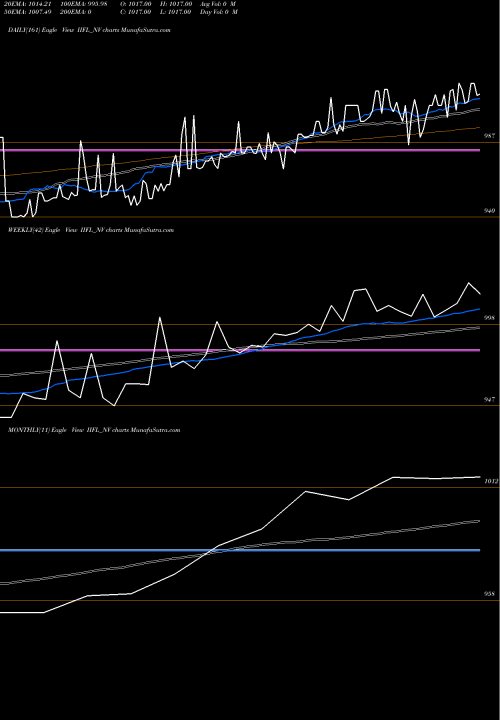Click the 50EMA value text

coord(29,12)
